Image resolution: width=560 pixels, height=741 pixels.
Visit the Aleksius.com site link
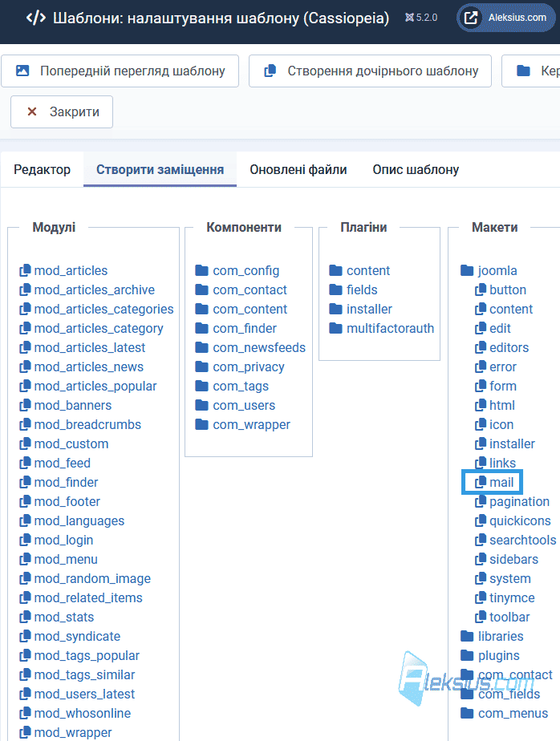pyautogui.click(x=506, y=18)
